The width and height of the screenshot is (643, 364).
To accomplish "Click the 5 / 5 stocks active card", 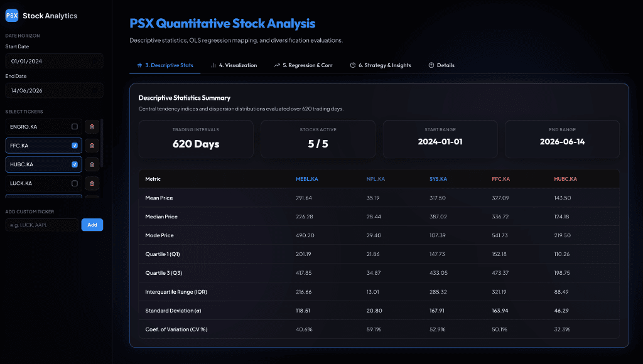I will (318, 139).
